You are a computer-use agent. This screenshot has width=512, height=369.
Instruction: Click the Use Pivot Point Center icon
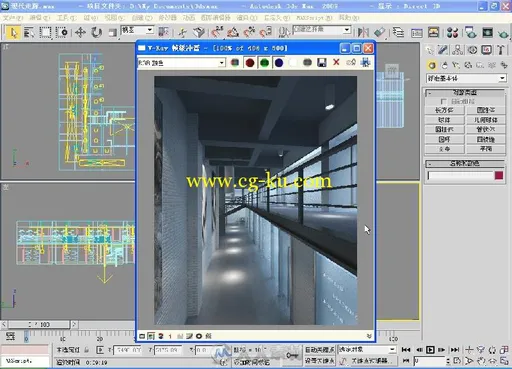[163, 32]
